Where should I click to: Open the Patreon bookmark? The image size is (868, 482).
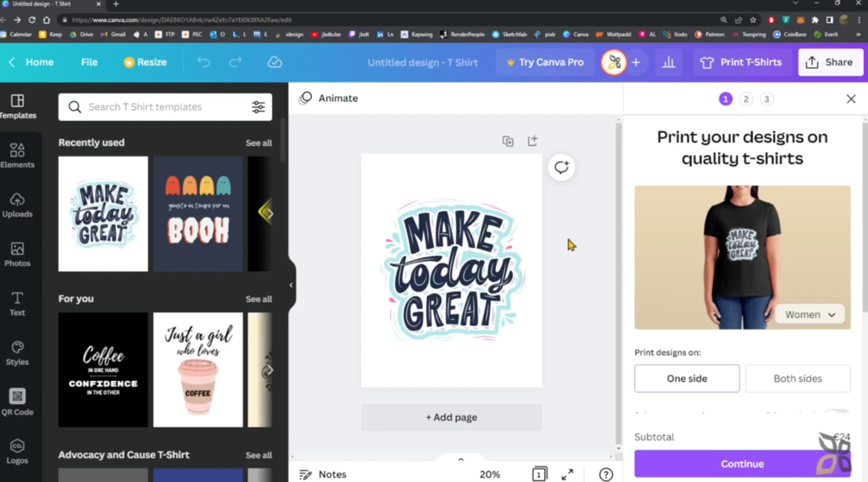pyautogui.click(x=709, y=35)
